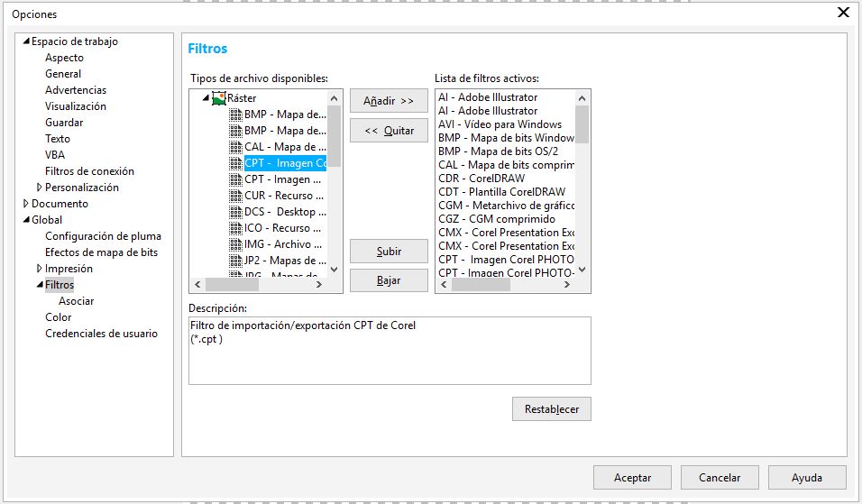This screenshot has height=504, width=862.
Task: Click the CAL filter grid icon
Action: [x=235, y=147]
